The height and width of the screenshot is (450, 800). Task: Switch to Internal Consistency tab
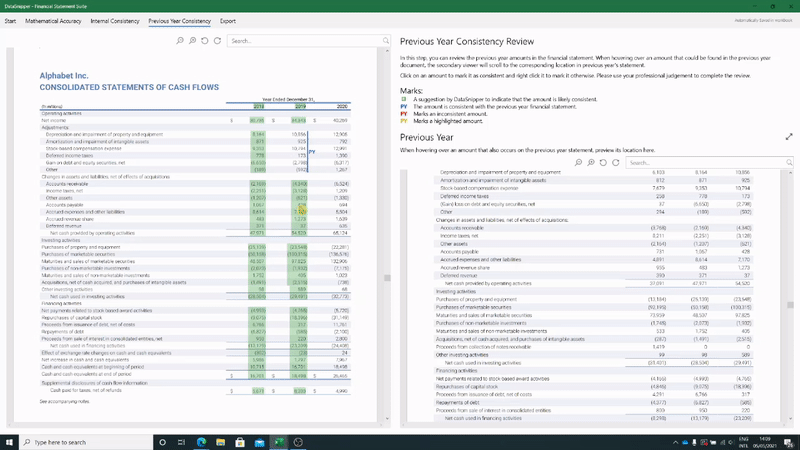pos(115,21)
